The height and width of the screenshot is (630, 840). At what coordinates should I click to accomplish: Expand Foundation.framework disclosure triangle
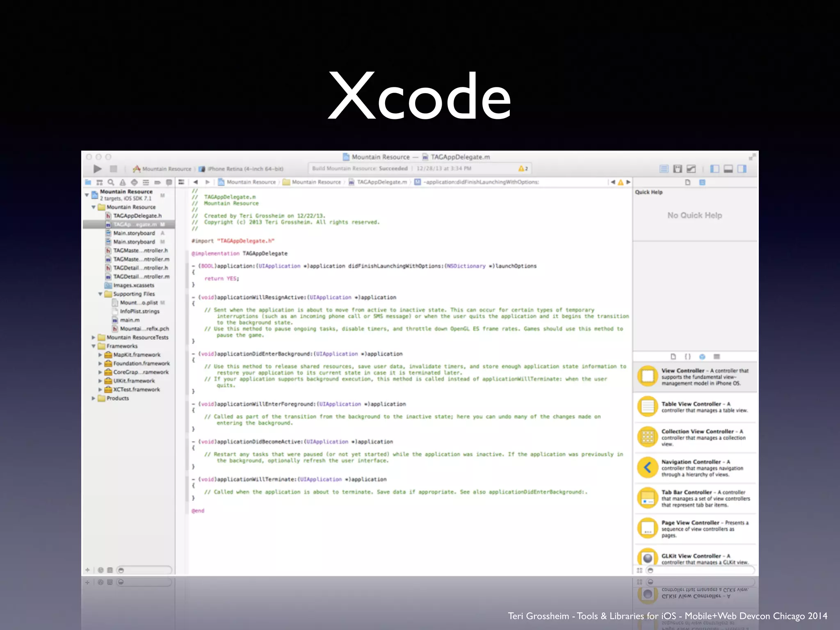pos(100,363)
